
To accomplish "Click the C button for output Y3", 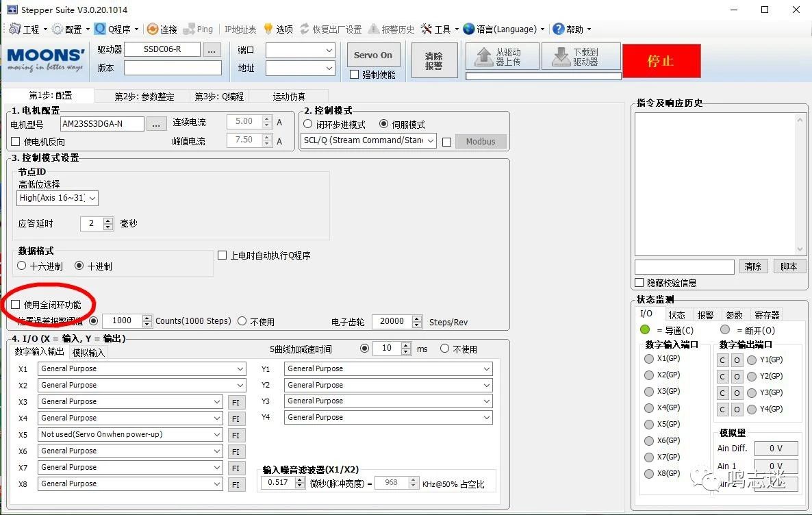I will [x=722, y=392].
